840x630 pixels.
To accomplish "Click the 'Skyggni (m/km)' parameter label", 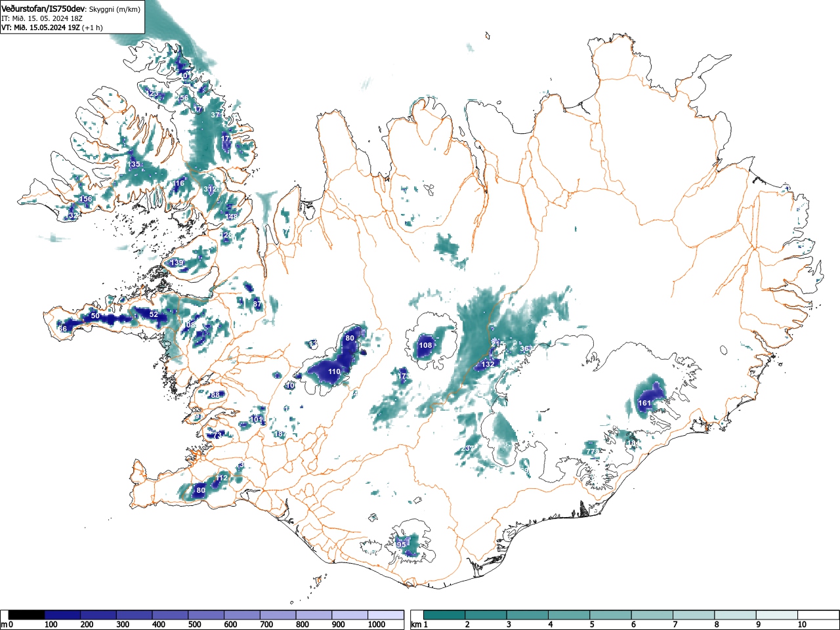I will pos(114,9).
